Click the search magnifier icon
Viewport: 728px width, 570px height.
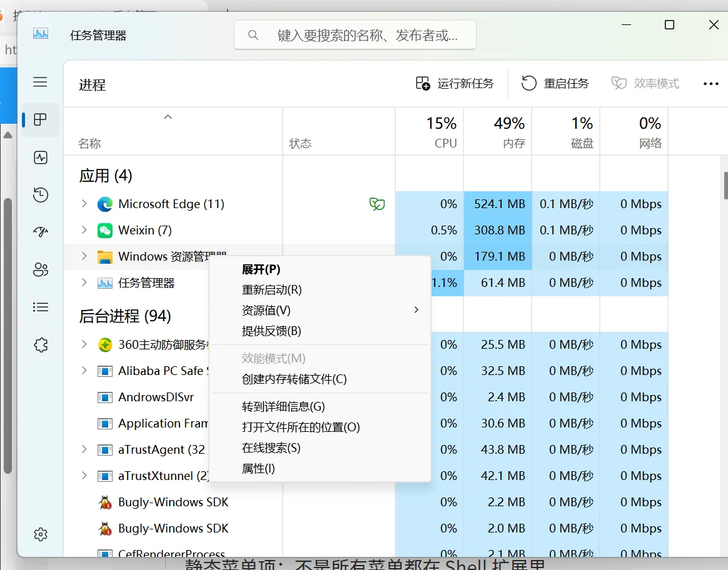[x=253, y=35]
